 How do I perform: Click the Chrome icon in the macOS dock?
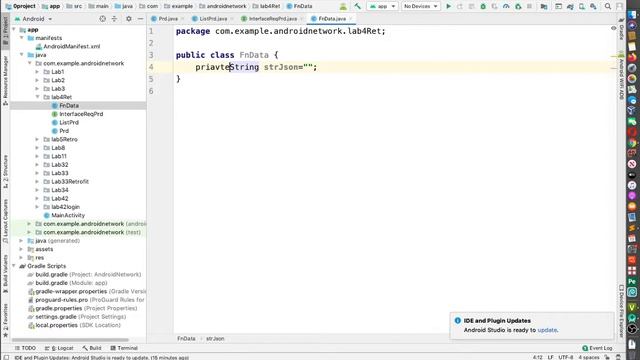(x=632, y=142)
